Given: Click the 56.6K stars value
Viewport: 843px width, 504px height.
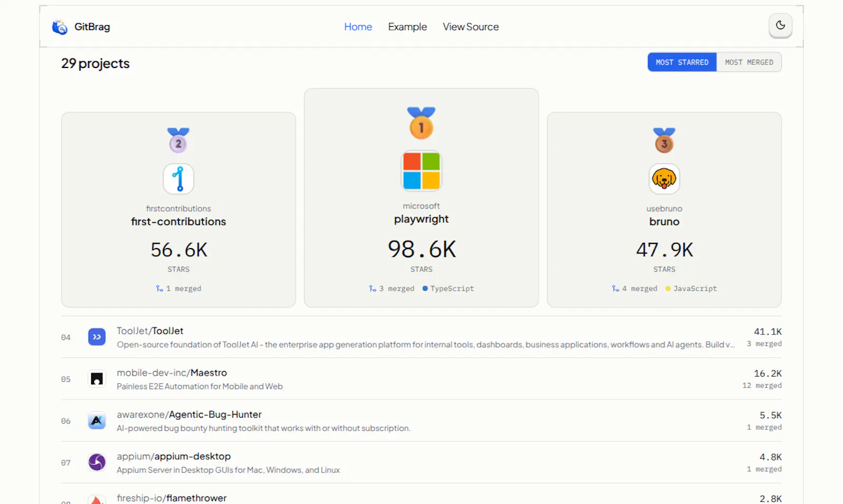Looking at the screenshot, I should tap(179, 250).
